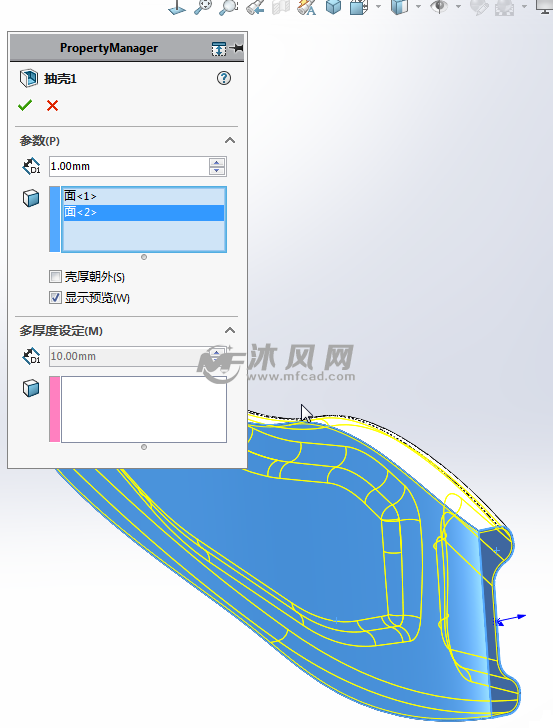Open the View Orientation cube icon
Viewport: 553px width, 728px height.
[x=359, y=6]
